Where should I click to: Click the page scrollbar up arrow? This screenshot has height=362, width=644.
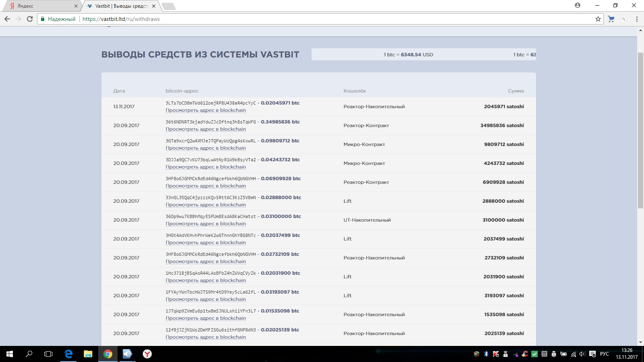click(640, 30)
